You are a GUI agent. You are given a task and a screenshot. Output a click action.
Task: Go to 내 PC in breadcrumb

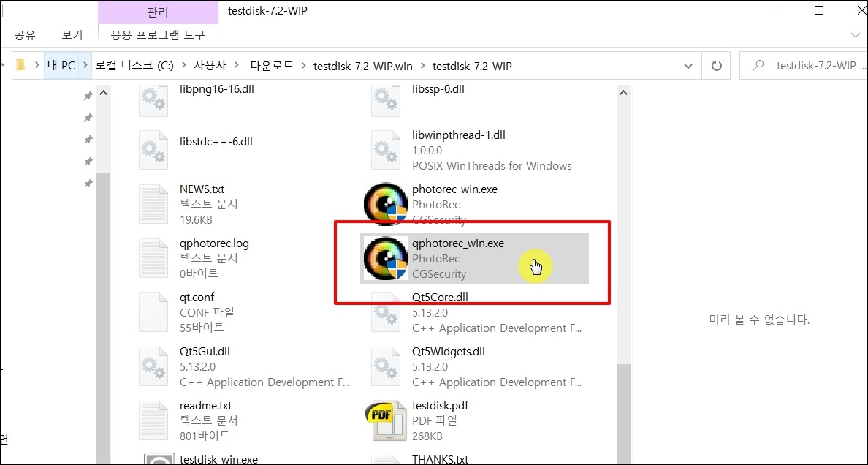61,66
